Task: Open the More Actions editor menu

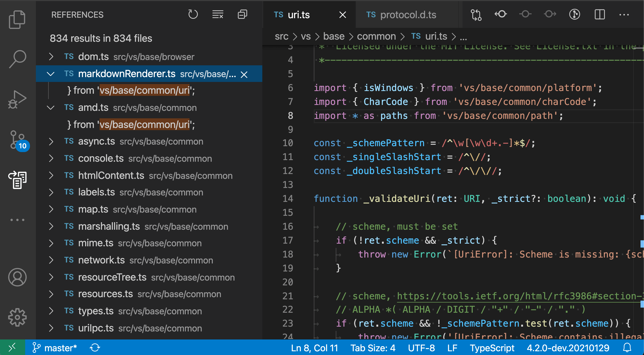Action: pyautogui.click(x=624, y=15)
